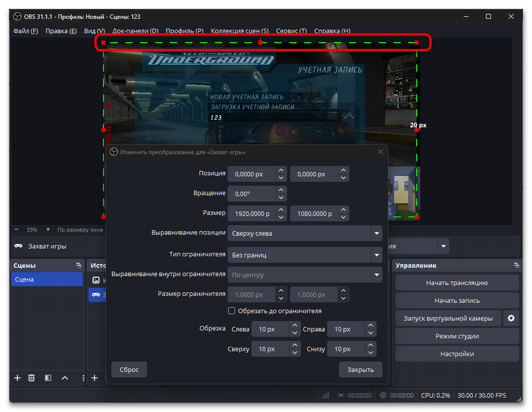The image size is (532, 412).
Task: Click the CPU: 0.2% status bar entry
Action: coord(436,395)
